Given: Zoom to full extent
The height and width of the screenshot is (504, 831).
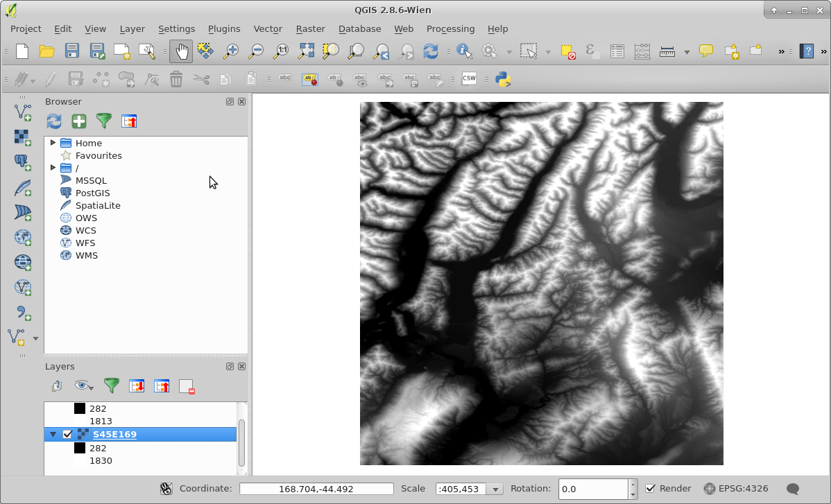Looking at the screenshot, I should 306,51.
